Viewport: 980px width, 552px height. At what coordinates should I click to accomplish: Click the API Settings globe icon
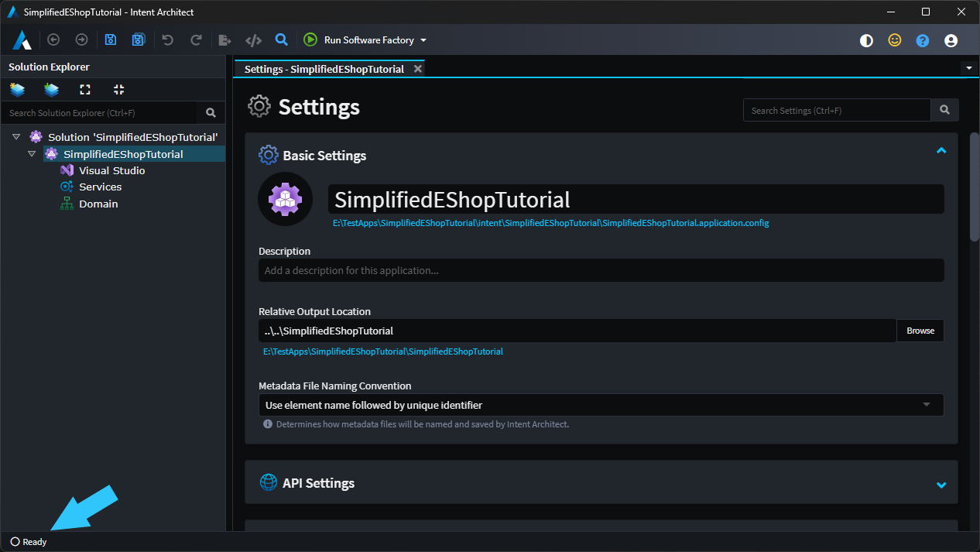pos(268,482)
